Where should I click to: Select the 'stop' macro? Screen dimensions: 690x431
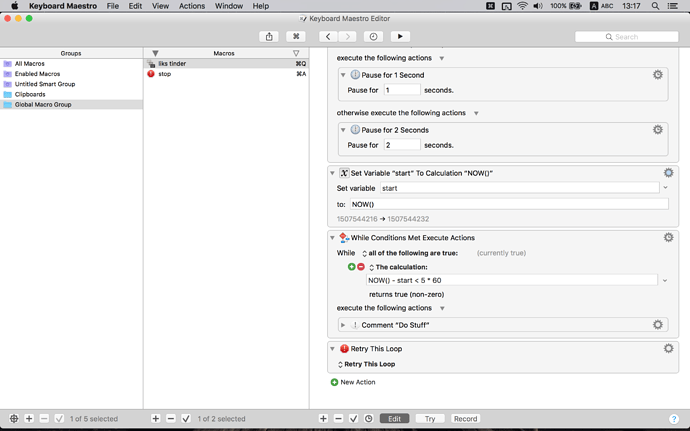[x=226, y=74]
